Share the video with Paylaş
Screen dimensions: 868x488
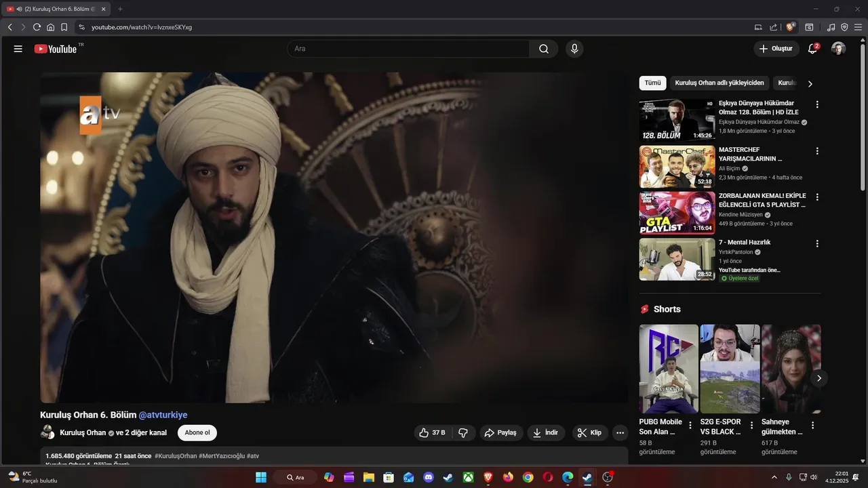coord(500,432)
